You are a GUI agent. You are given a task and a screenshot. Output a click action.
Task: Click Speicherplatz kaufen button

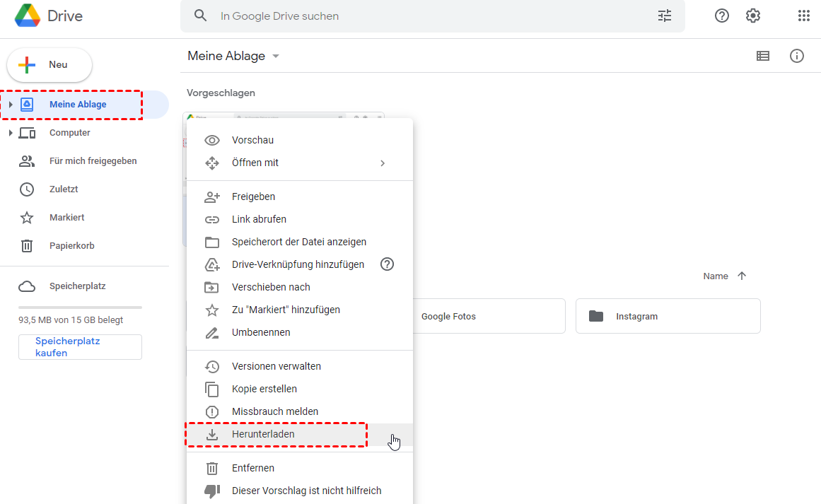[80, 347]
